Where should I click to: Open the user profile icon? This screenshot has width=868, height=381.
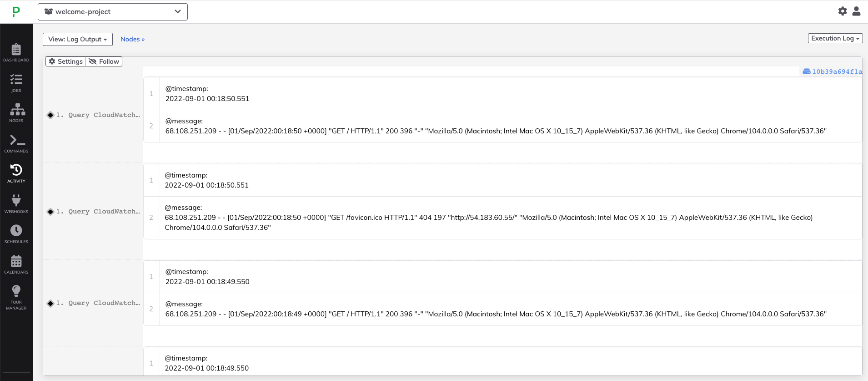[x=856, y=11]
